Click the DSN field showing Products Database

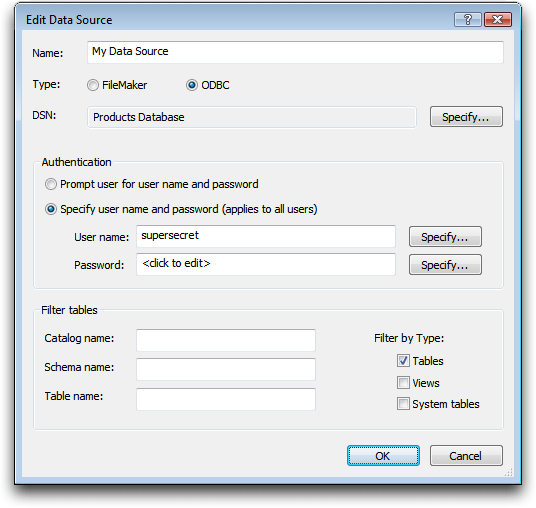point(252,117)
